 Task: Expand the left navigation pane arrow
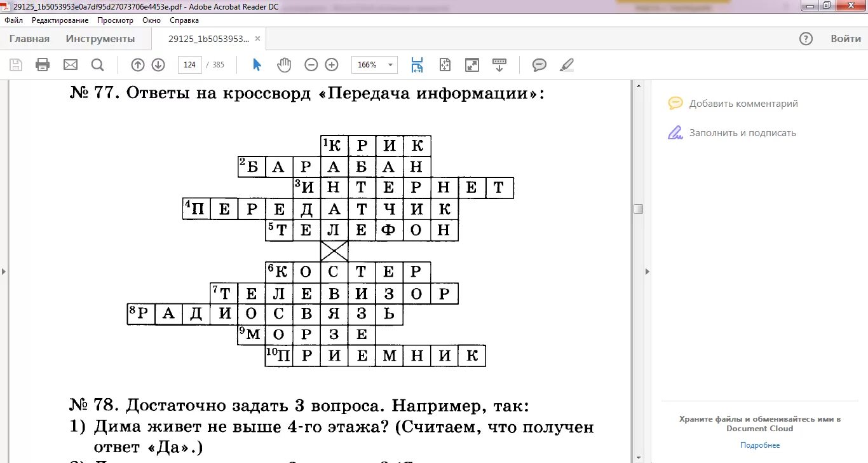coord(3,272)
